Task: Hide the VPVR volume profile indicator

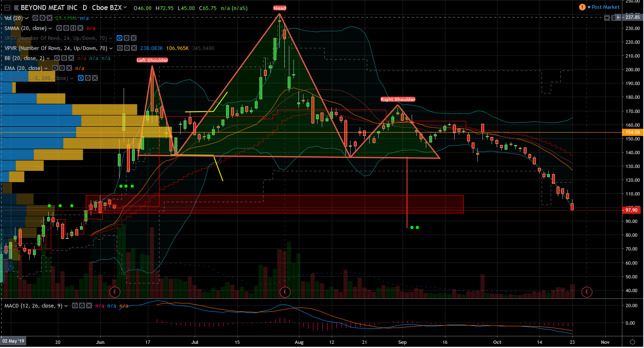Action: 120,48
